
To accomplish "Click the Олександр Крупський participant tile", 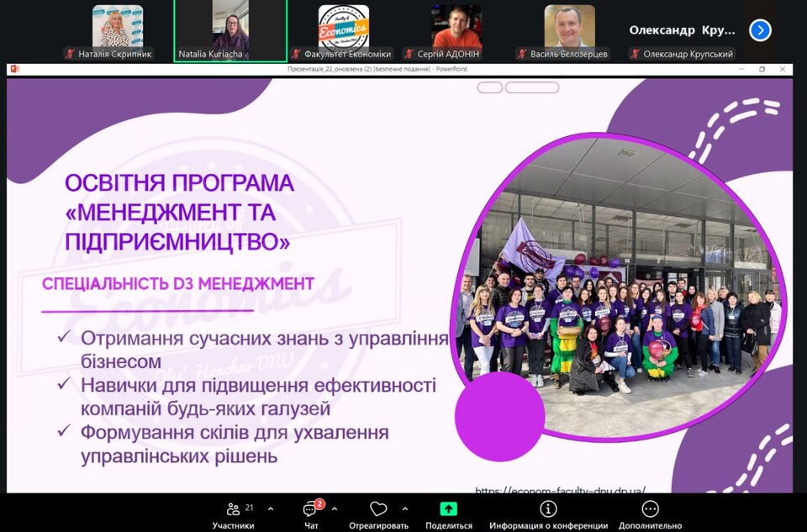I will [x=682, y=30].
